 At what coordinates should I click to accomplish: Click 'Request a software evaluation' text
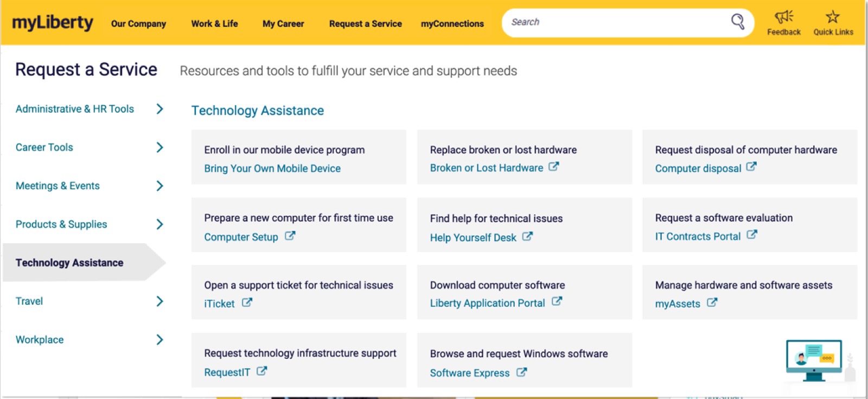click(x=724, y=218)
